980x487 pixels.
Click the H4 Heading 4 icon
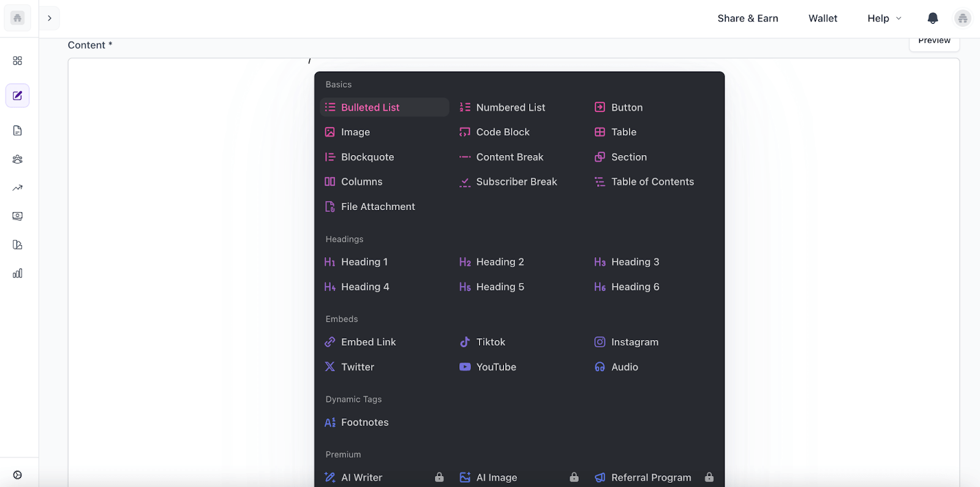coord(330,287)
